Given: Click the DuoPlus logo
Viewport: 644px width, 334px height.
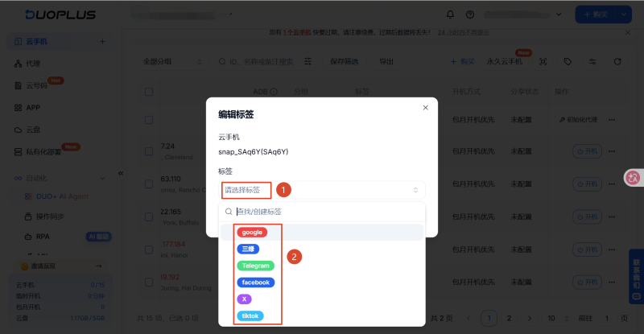Looking at the screenshot, I should tap(60, 14).
